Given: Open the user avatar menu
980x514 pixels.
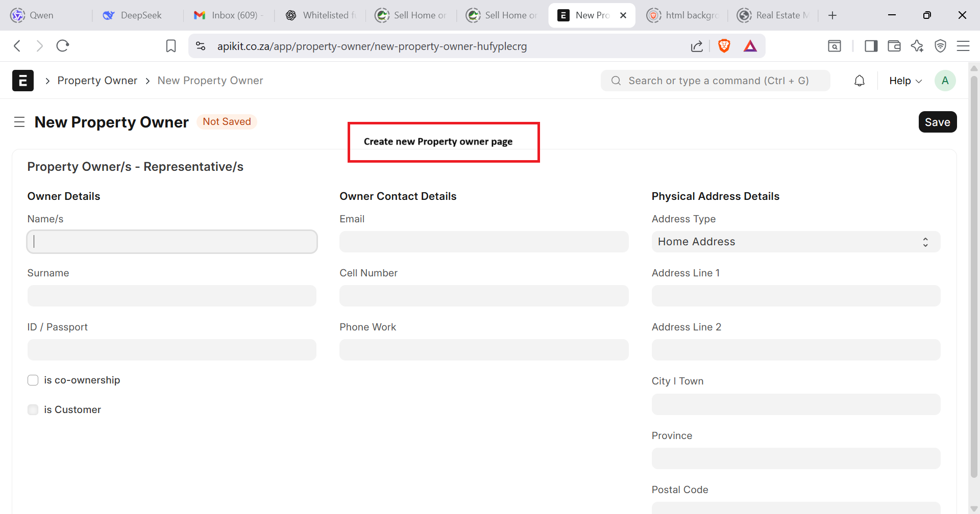Looking at the screenshot, I should click(x=945, y=81).
